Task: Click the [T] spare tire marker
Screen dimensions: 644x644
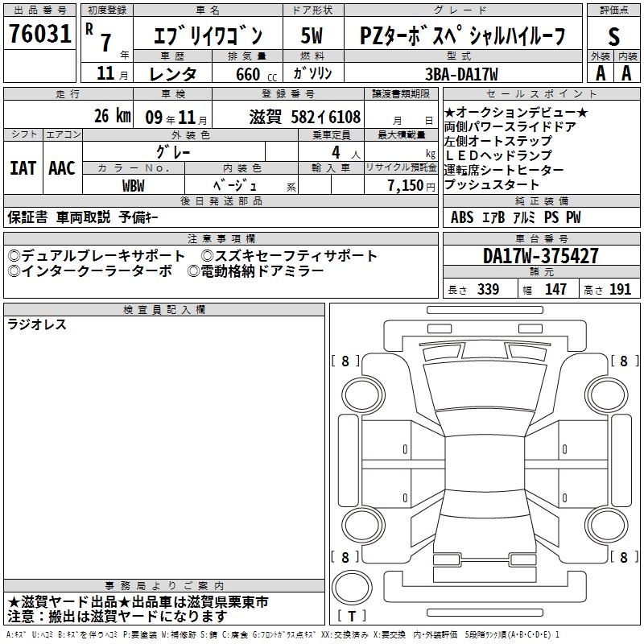Action: 350,617
